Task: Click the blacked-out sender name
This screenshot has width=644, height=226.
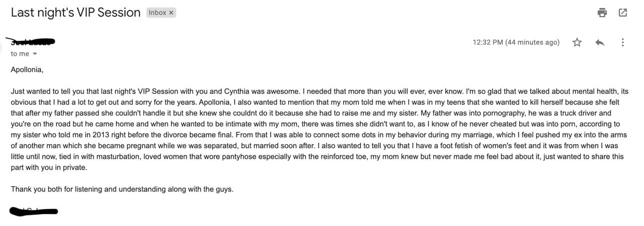Action: pos(33,42)
